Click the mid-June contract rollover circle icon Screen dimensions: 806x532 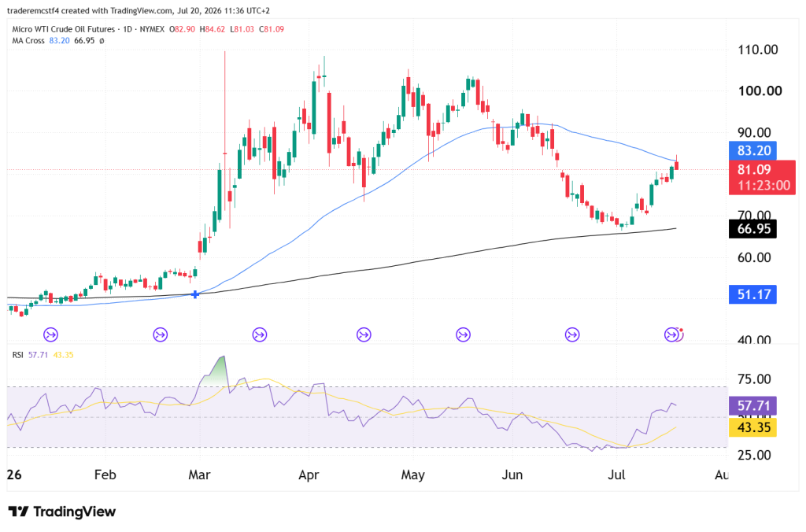point(572,334)
